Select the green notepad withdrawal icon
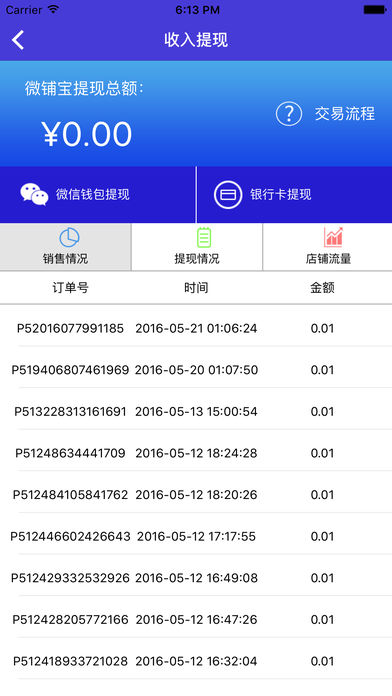This screenshot has width=392, height=696. click(204, 237)
